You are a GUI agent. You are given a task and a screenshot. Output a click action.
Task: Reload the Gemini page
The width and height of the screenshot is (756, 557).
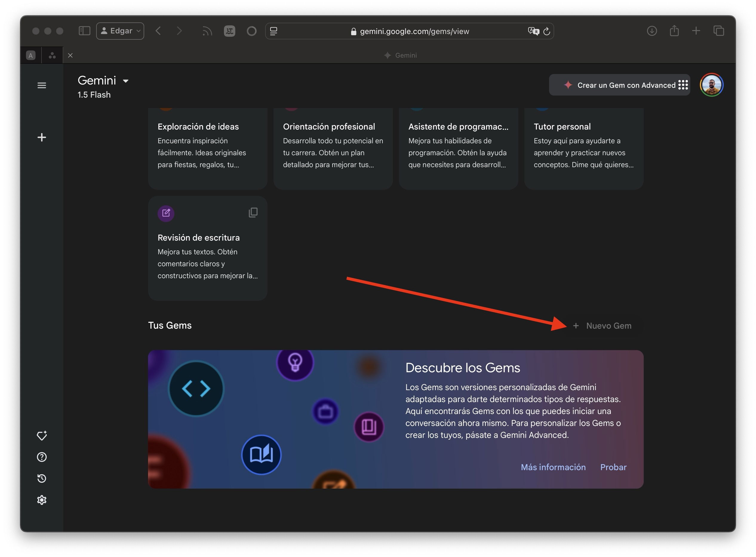tap(547, 31)
